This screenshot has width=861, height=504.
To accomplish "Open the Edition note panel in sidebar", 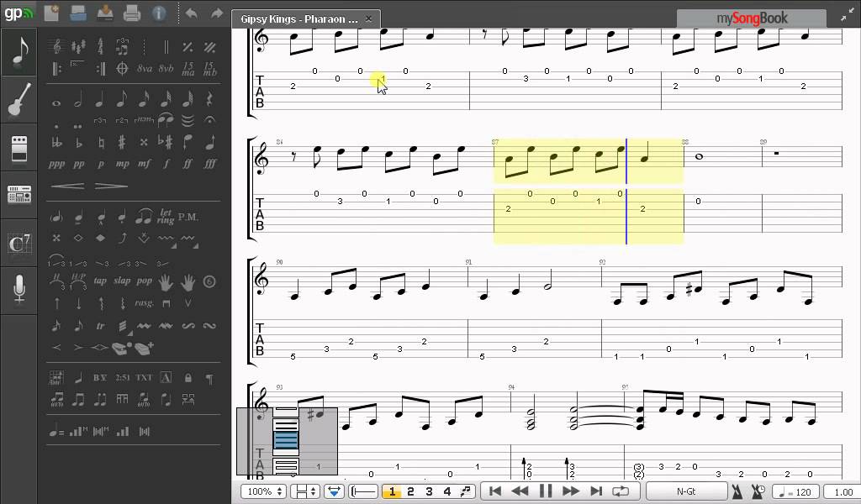I will [18, 51].
